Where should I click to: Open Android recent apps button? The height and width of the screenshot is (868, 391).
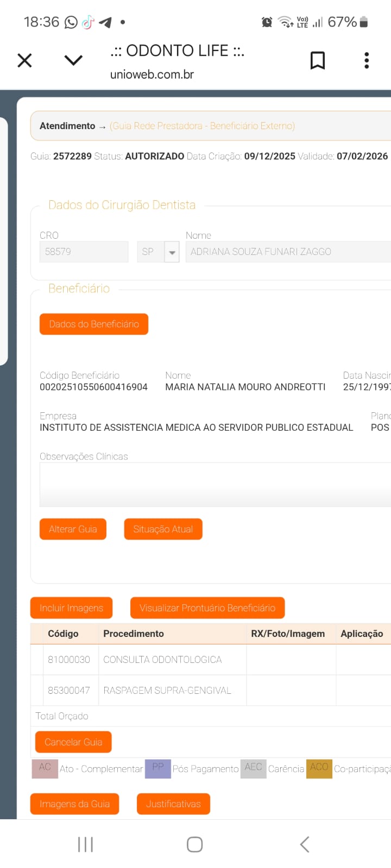click(x=85, y=844)
